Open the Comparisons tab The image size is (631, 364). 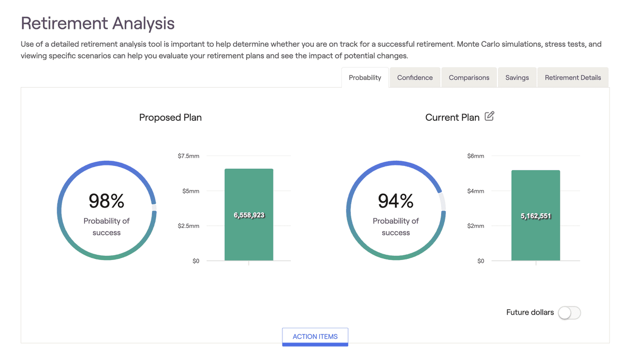tap(469, 77)
